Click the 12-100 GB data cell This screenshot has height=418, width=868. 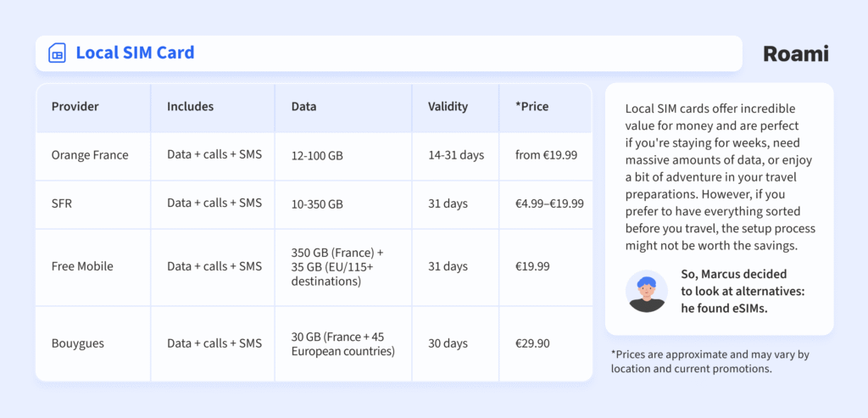[x=317, y=156]
